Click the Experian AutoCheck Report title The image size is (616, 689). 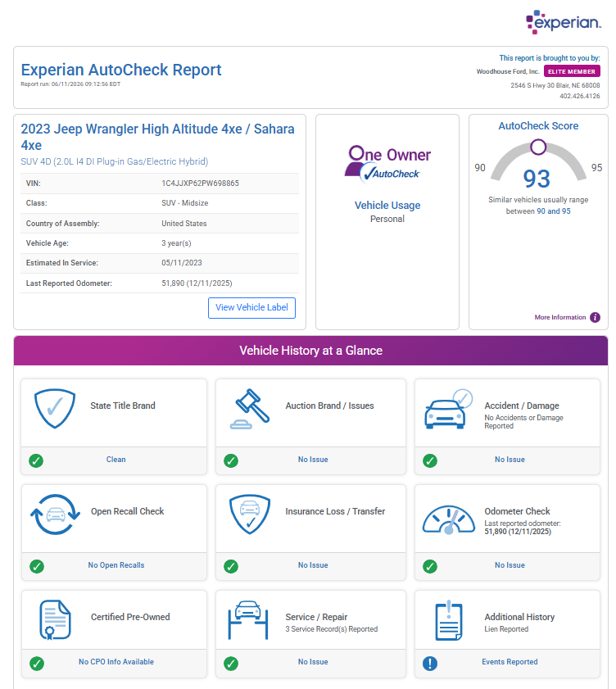(x=121, y=70)
